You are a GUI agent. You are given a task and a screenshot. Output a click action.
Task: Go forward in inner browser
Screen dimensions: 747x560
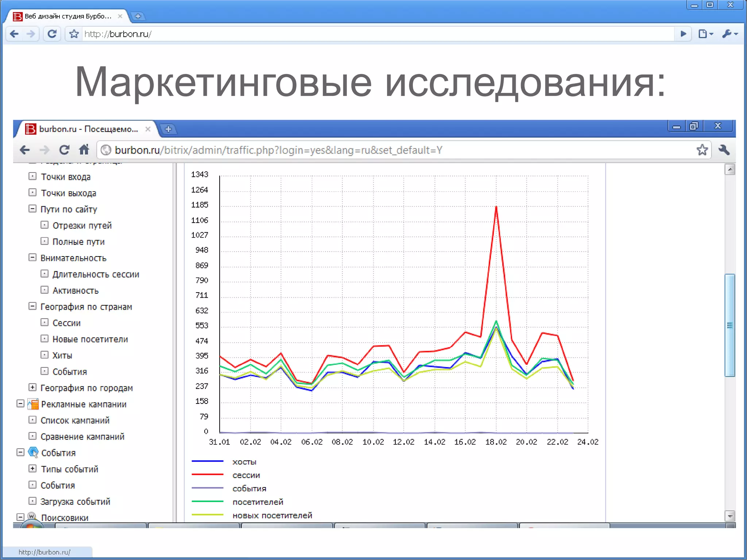[x=44, y=150]
